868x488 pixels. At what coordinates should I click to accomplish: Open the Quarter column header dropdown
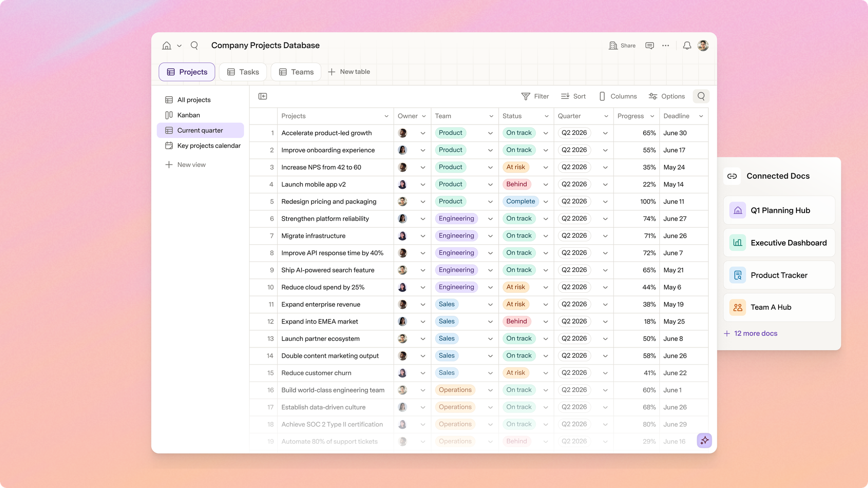[x=606, y=116]
